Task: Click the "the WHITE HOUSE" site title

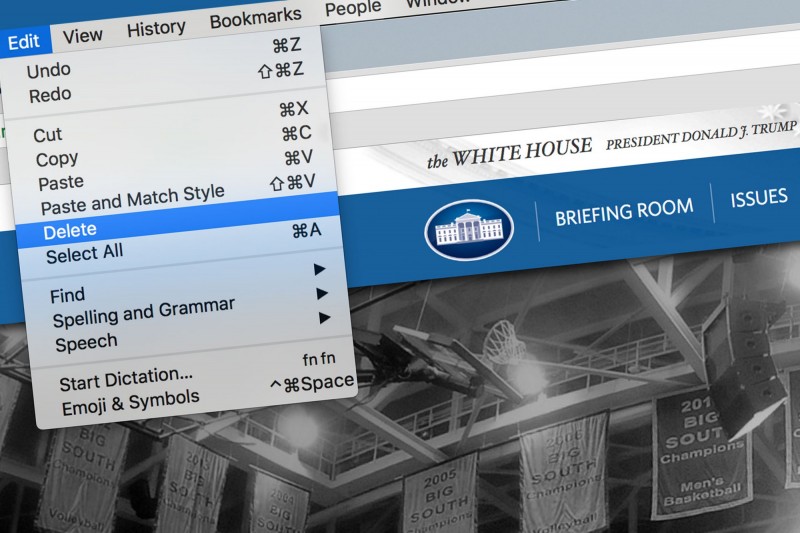Action: 509,153
